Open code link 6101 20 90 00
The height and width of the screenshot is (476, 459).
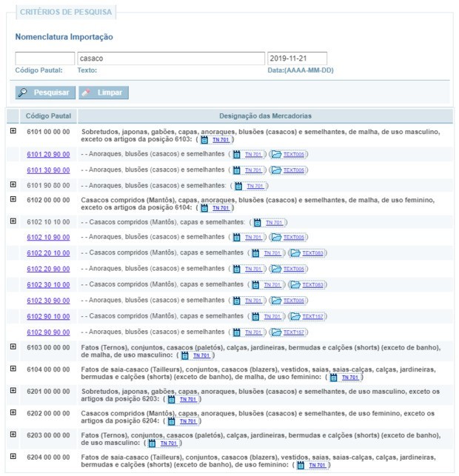tap(48, 155)
